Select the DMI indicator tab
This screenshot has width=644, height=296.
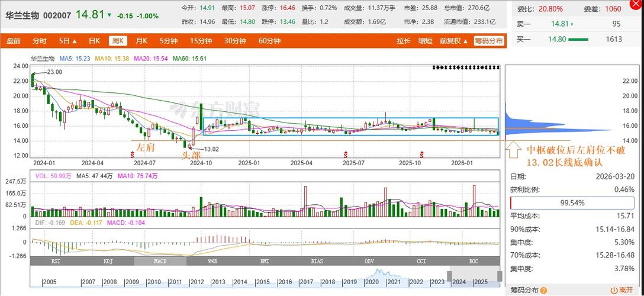[x=265, y=261]
